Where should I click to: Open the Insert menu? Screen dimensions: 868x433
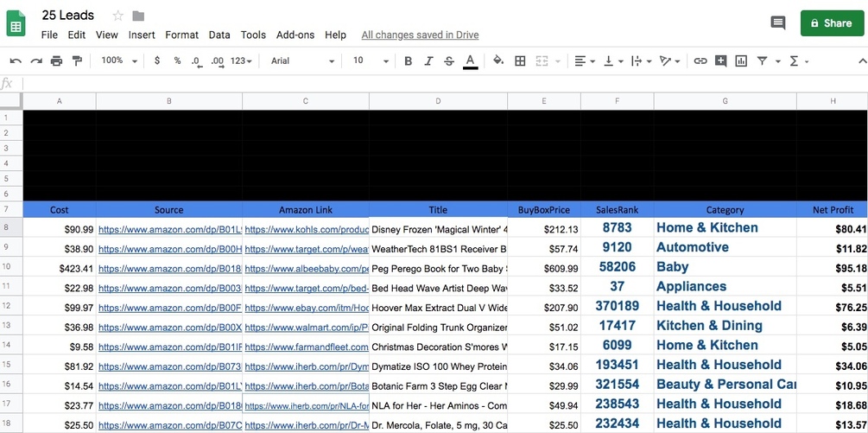point(142,35)
